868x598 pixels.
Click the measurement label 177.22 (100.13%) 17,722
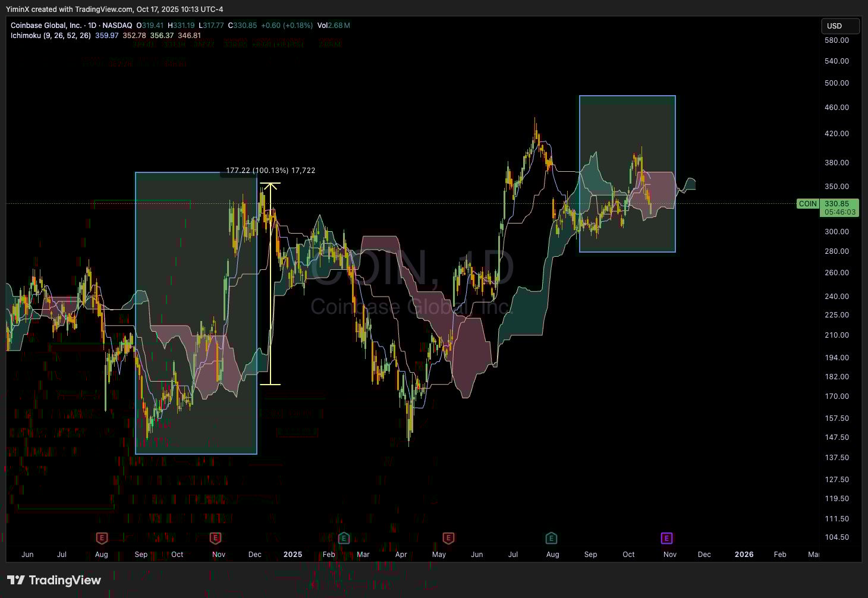coord(271,171)
